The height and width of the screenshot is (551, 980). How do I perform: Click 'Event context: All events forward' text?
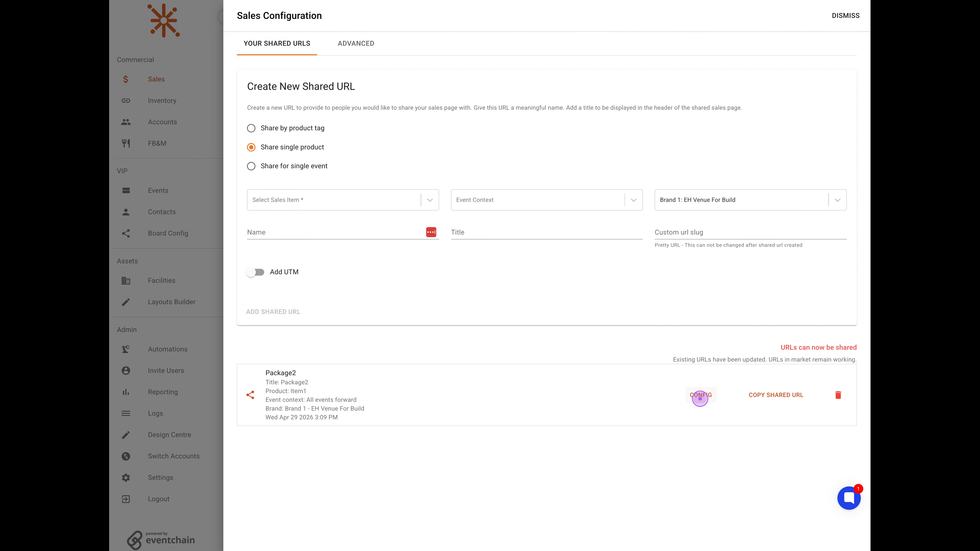click(x=311, y=400)
